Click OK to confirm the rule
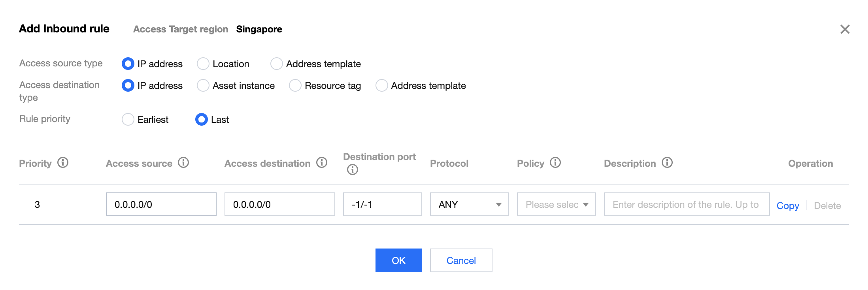Image resolution: width=868 pixels, height=290 pixels. point(398,260)
